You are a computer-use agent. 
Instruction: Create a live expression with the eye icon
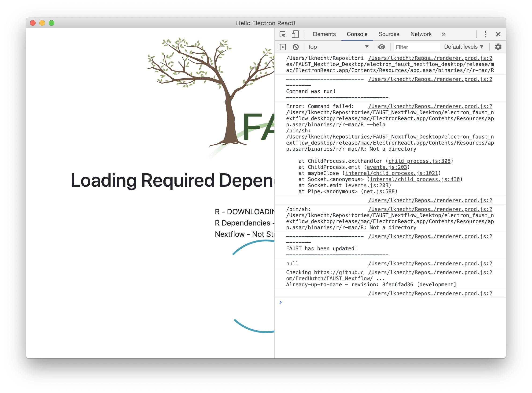point(381,47)
